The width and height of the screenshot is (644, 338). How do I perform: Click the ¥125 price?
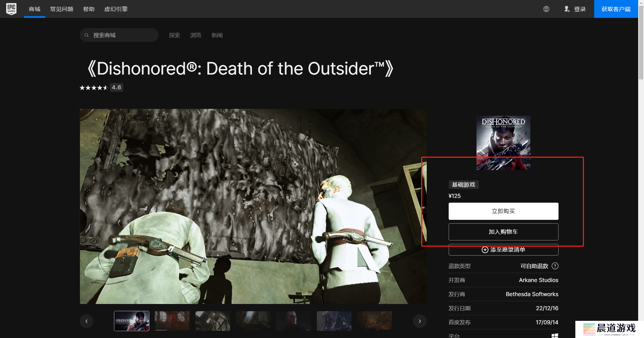[455, 196]
